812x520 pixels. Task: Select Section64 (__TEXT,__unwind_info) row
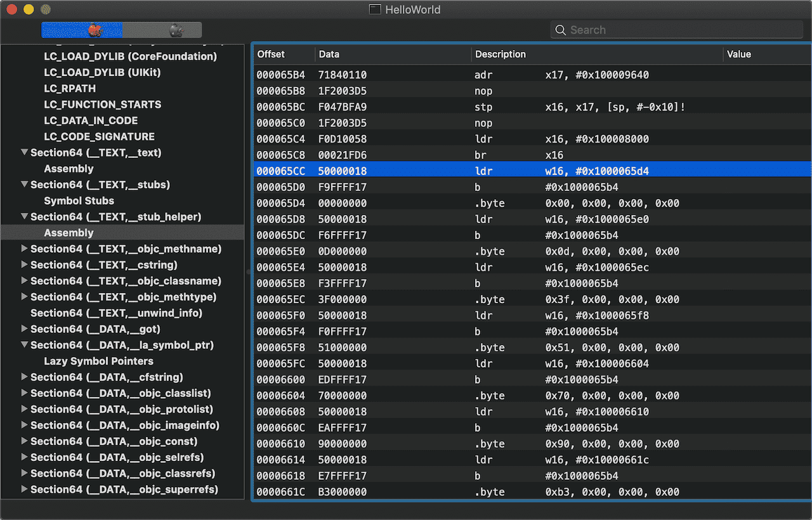point(116,313)
